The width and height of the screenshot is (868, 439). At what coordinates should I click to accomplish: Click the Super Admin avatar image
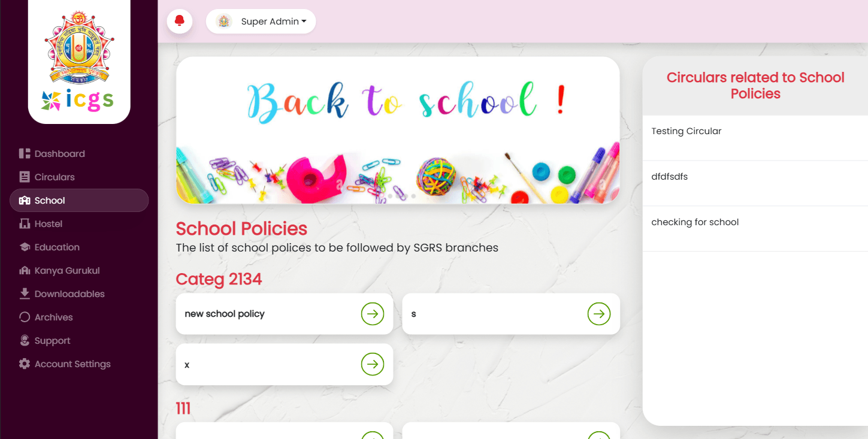click(224, 22)
